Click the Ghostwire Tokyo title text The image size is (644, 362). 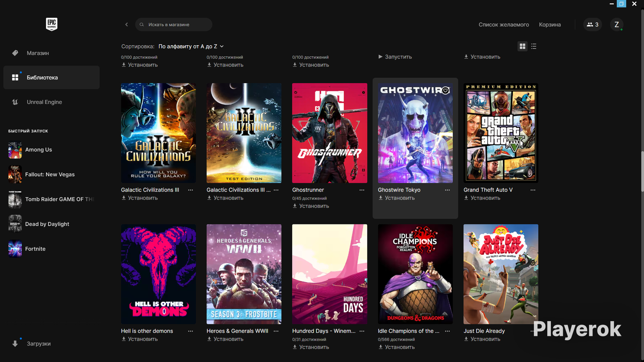click(399, 190)
